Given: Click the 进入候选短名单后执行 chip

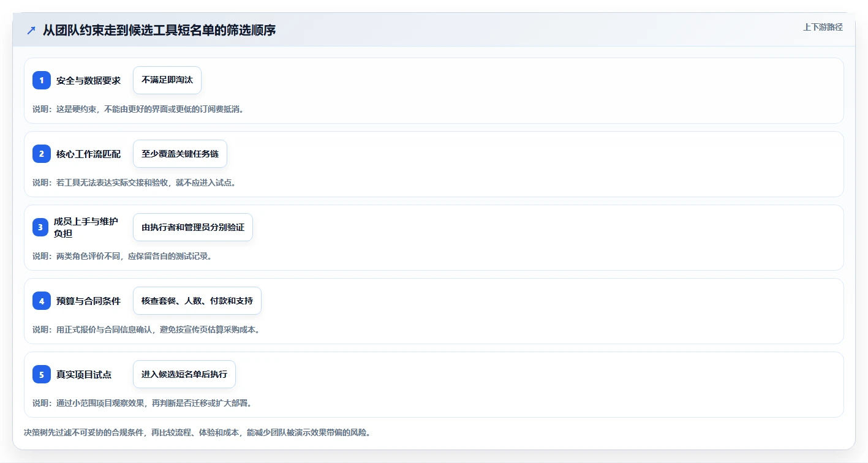Looking at the screenshot, I should pos(184,374).
